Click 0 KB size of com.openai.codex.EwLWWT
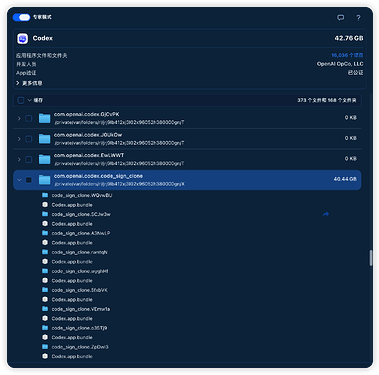Viewport: 379px width, 375px height. [x=351, y=159]
